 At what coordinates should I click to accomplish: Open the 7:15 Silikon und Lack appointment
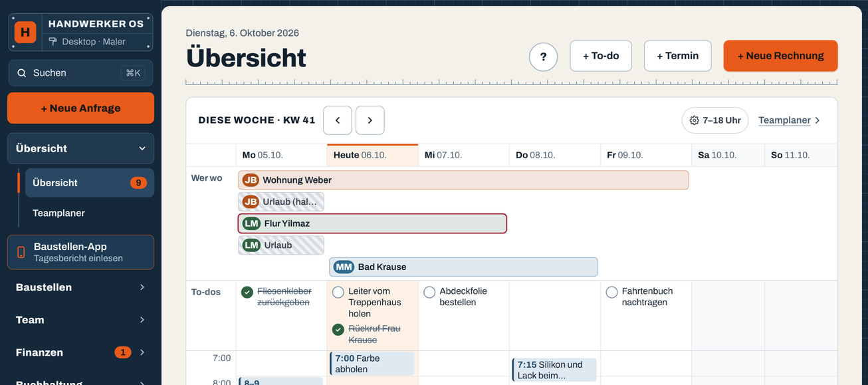pyautogui.click(x=554, y=370)
